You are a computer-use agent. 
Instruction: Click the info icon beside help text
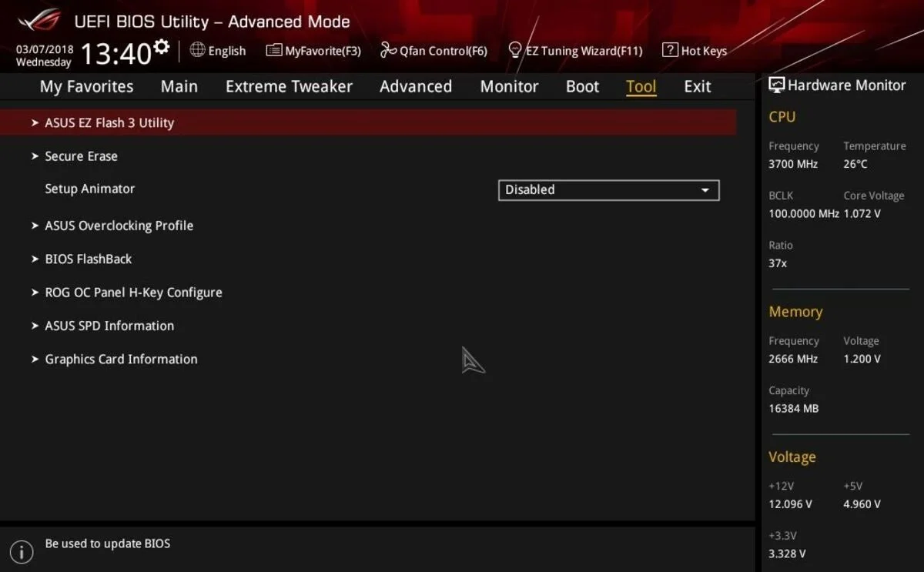[x=22, y=551]
